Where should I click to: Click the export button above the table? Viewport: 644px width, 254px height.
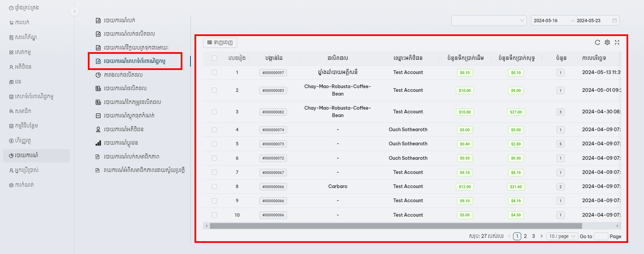coord(220,42)
